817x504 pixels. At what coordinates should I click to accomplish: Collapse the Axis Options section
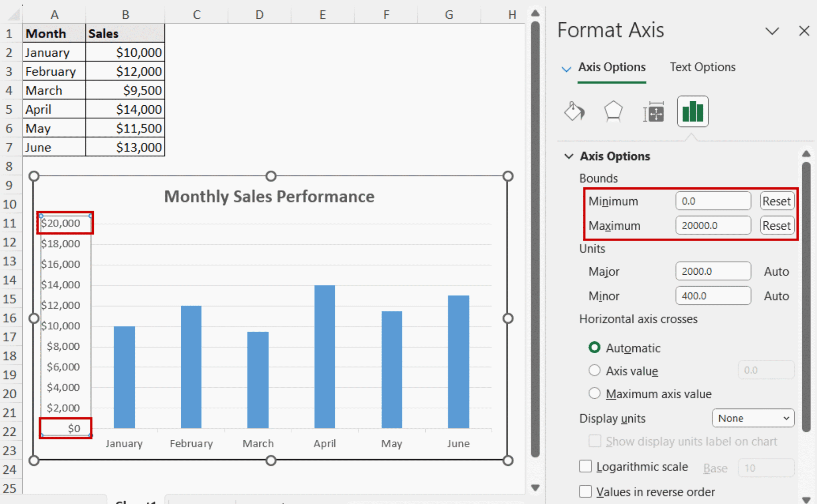569,156
